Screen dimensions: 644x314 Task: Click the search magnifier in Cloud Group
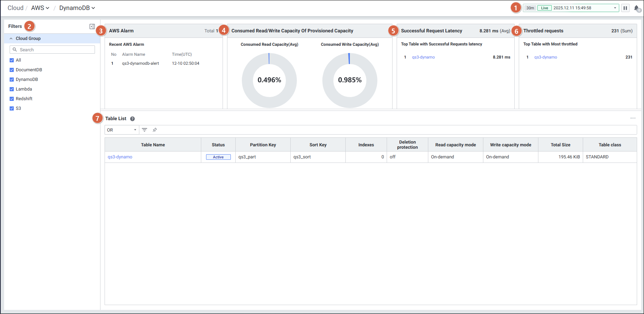click(15, 50)
